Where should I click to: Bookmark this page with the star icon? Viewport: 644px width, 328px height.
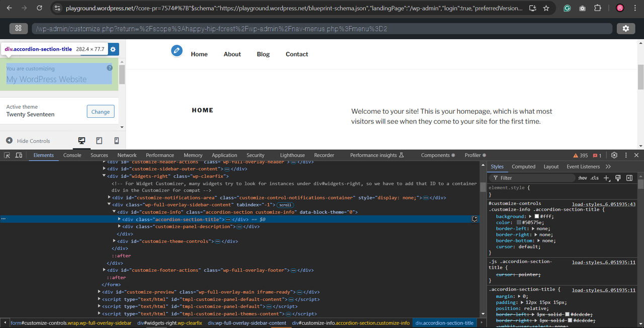[x=546, y=8]
